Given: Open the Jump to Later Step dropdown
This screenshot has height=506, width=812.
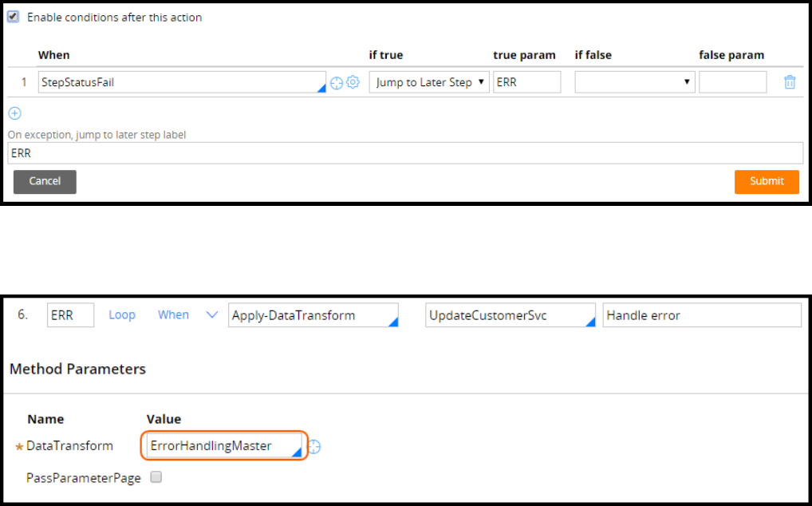Looking at the screenshot, I should (x=428, y=82).
